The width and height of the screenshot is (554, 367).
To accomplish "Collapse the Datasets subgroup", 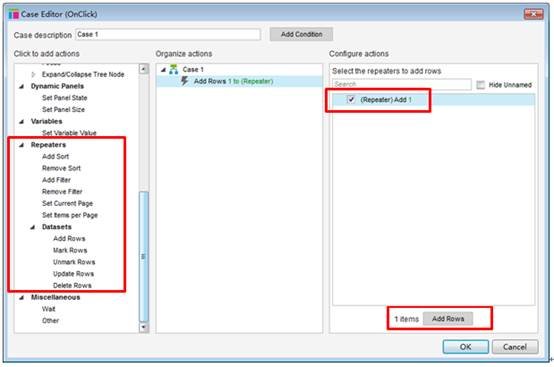I will [x=33, y=227].
